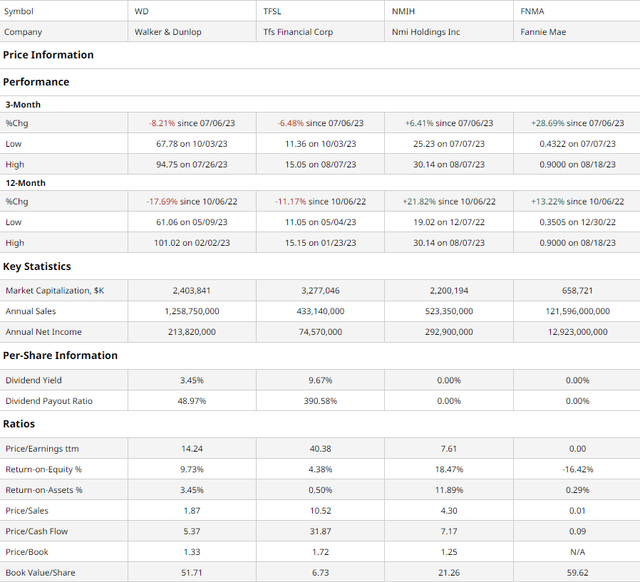Click the 3-Month subheading
Viewport: 640px width, 582px height.
pos(23,105)
